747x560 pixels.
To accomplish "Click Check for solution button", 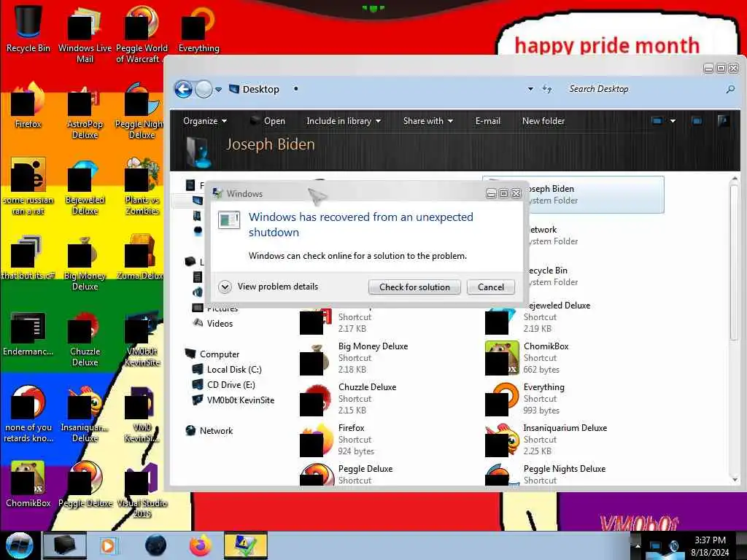I will click(414, 287).
